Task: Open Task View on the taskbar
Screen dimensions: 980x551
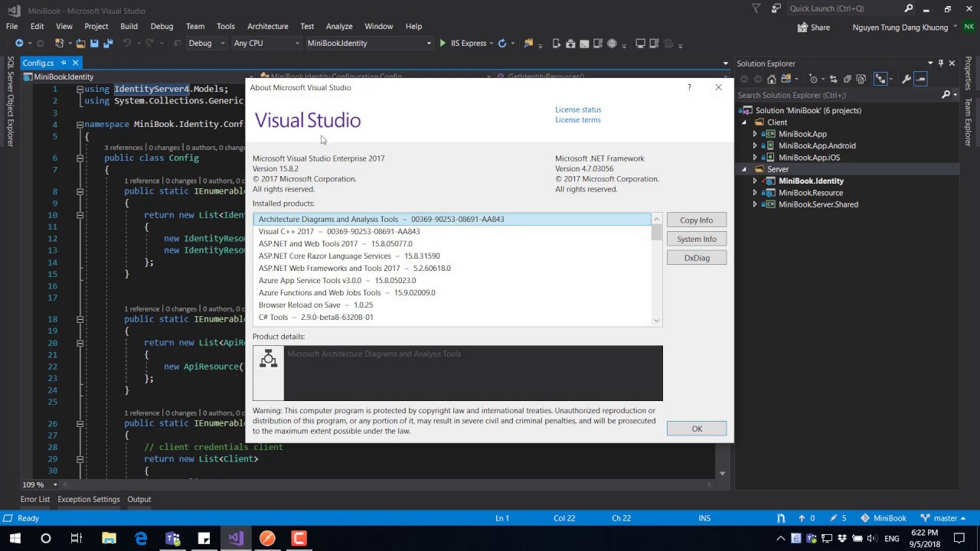Action: tap(77, 538)
